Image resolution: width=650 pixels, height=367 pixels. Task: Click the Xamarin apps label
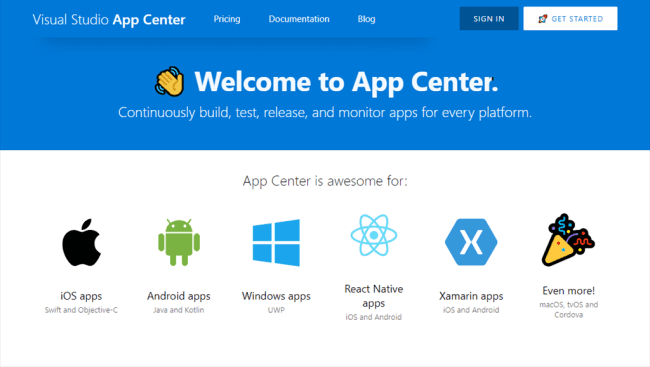point(471,296)
